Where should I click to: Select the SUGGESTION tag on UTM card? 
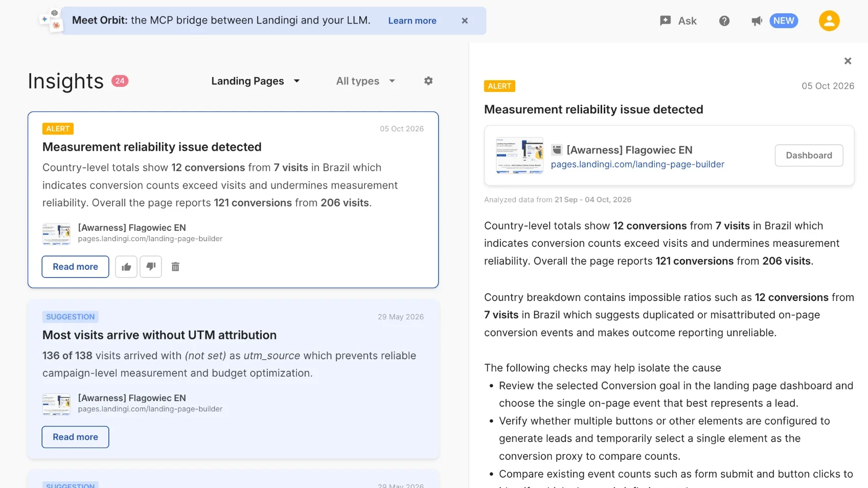pyautogui.click(x=71, y=317)
